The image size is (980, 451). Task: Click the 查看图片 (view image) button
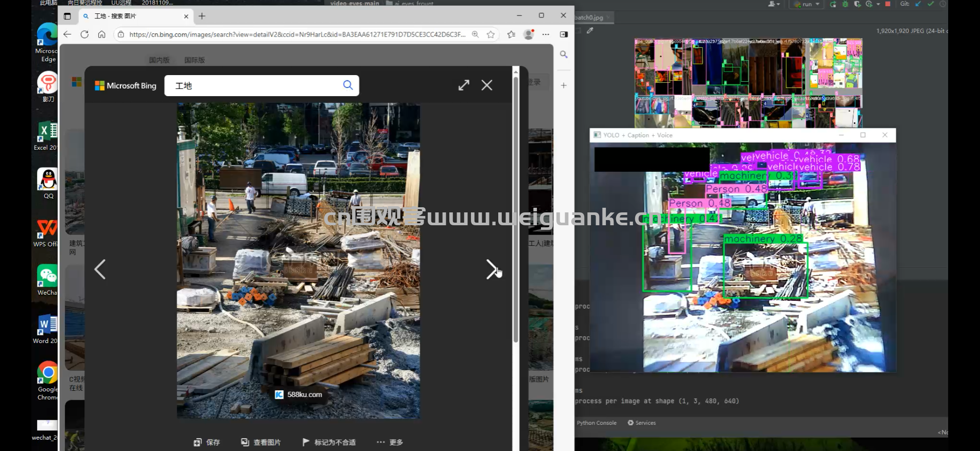(261, 442)
